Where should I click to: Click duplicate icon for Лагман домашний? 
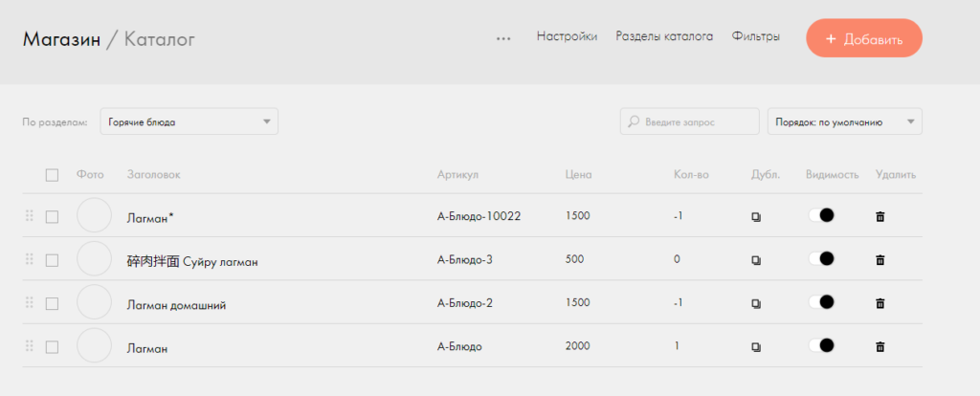coord(756,303)
